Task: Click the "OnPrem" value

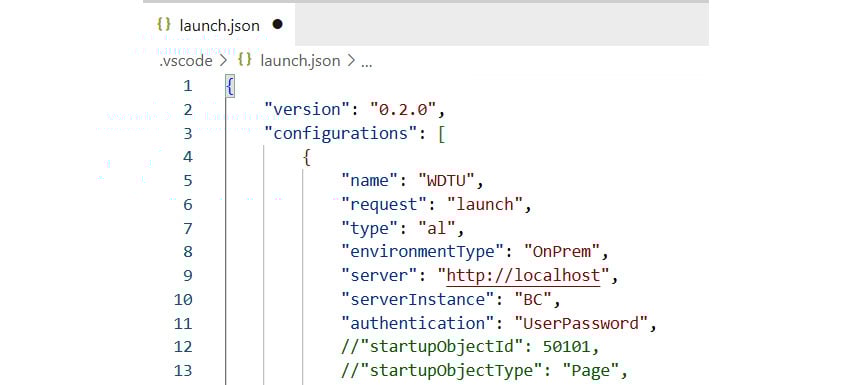Action: tap(562, 252)
